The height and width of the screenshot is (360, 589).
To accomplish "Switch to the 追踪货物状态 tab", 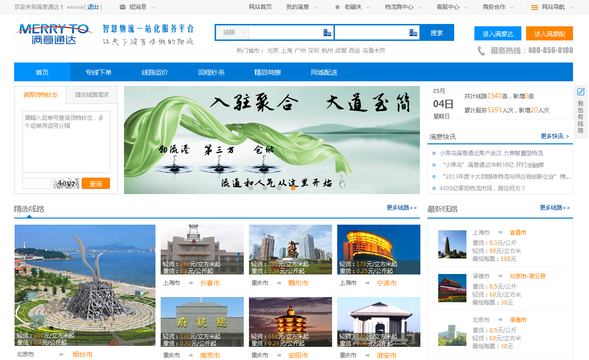I will coord(40,95).
